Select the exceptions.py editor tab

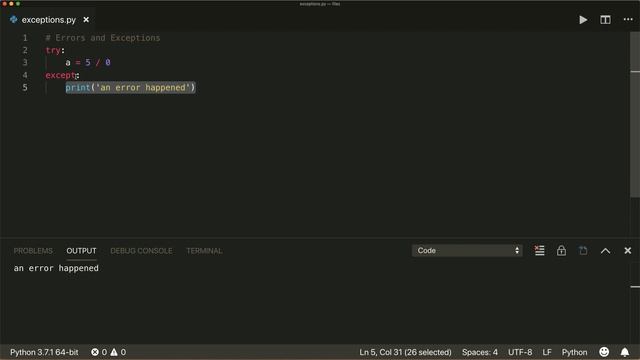[x=49, y=20]
